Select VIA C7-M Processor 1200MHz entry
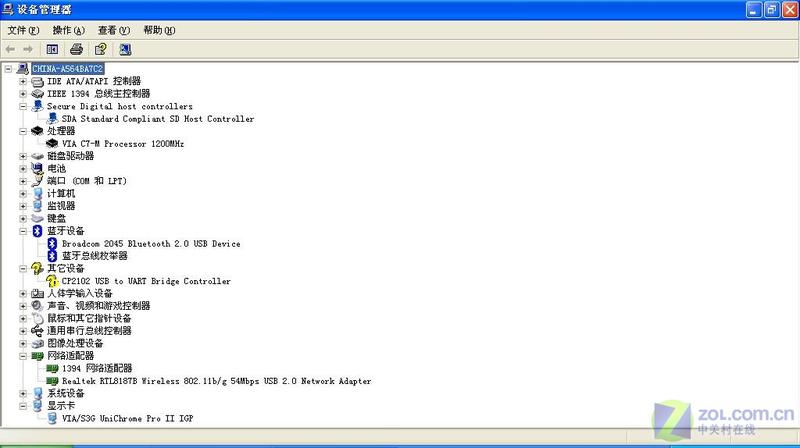 123,144
